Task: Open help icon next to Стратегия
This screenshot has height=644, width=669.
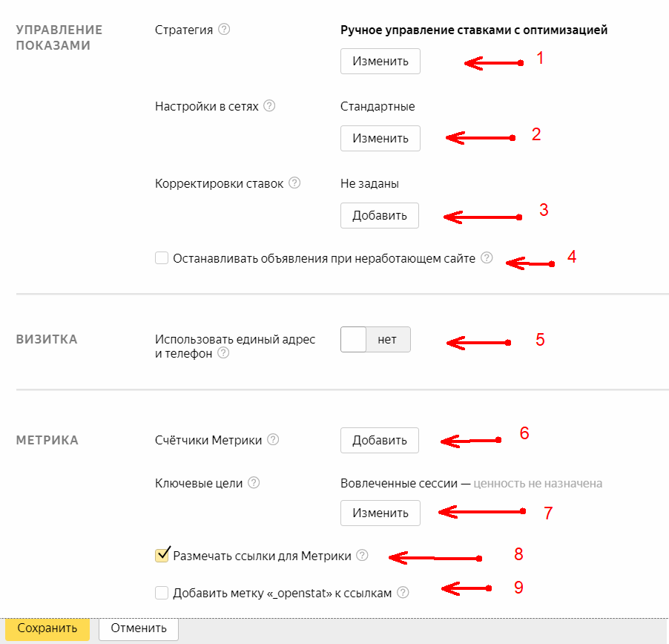Action: [x=224, y=30]
